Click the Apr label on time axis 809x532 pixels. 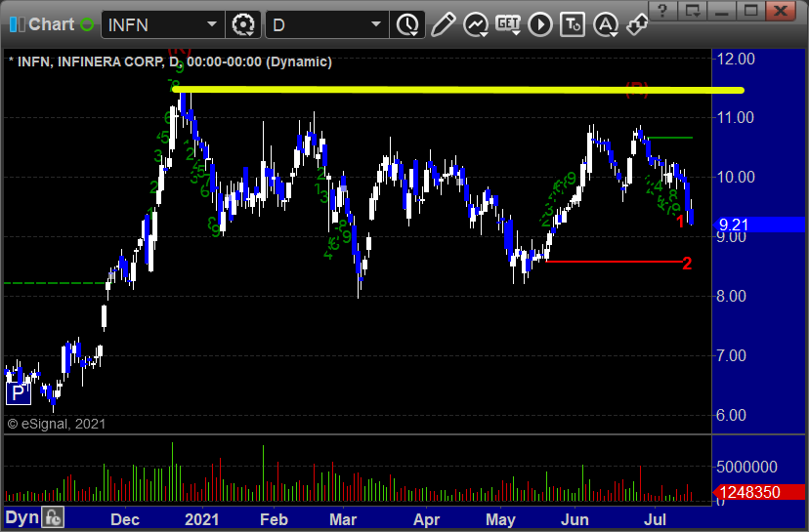coord(427,519)
